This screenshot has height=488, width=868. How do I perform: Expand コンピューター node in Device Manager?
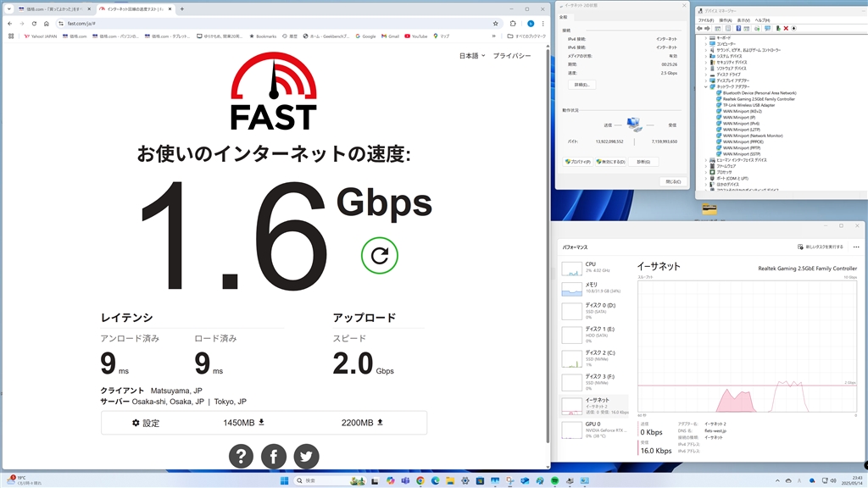[x=706, y=44]
